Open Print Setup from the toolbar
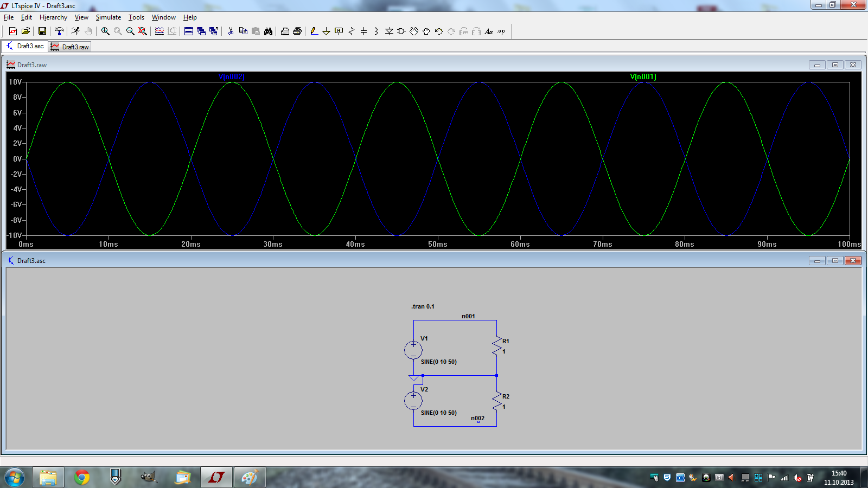 (285, 31)
